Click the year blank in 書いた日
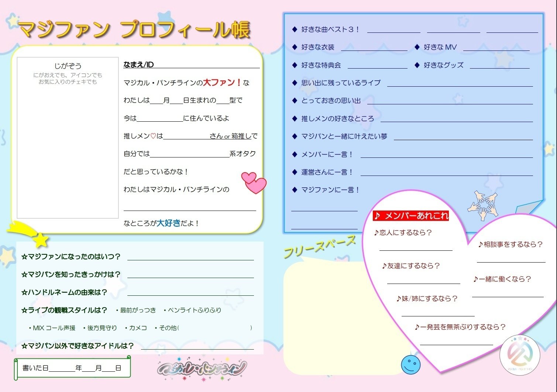This screenshot has height=392, width=557. 62,368
